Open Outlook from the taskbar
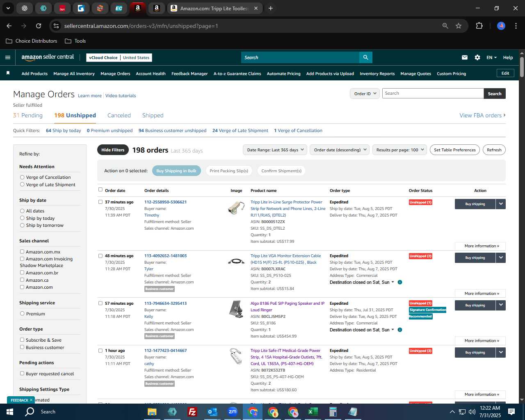The height and width of the screenshot is (420, 525). point(212,412)
